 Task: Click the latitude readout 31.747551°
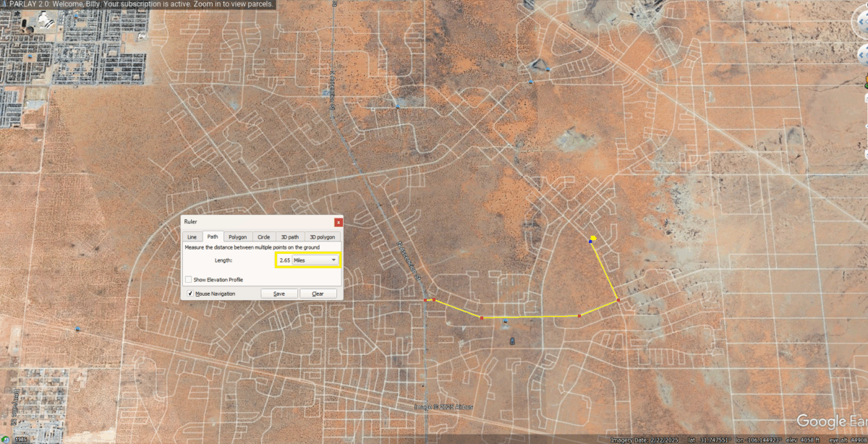(709, 440)
